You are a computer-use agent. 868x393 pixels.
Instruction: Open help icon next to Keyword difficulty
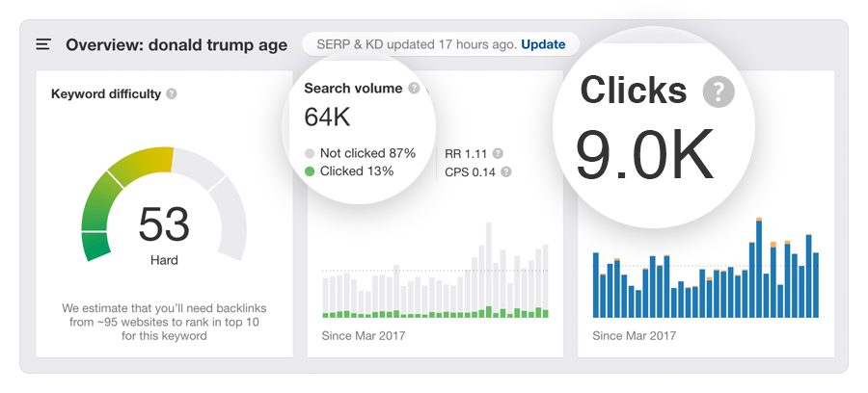point(172,94)
